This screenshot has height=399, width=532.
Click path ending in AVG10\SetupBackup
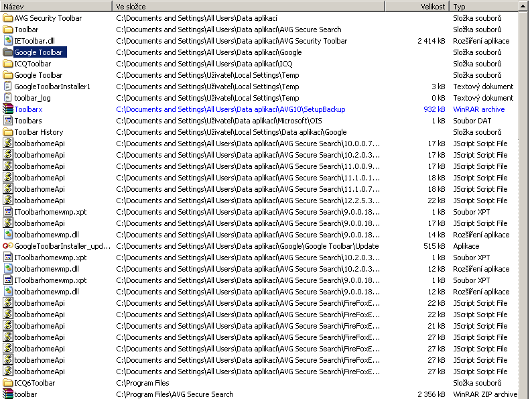pos(230,109)
